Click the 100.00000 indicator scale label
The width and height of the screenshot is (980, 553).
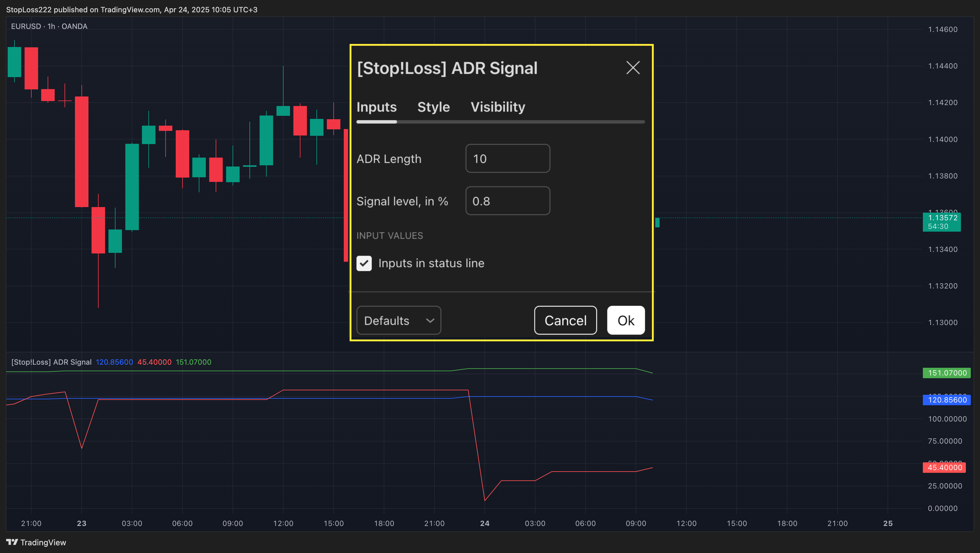947,419
